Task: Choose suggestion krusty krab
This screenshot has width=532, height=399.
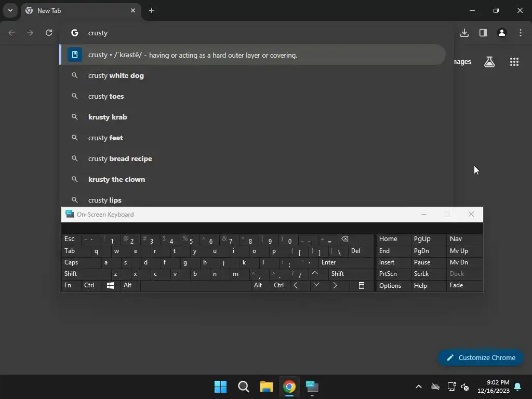Action: 252,117
